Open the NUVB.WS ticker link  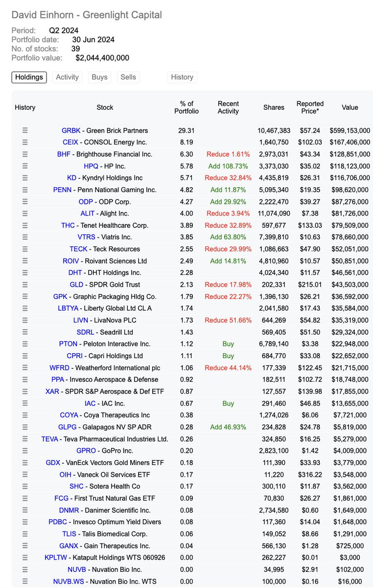[69, 581]
